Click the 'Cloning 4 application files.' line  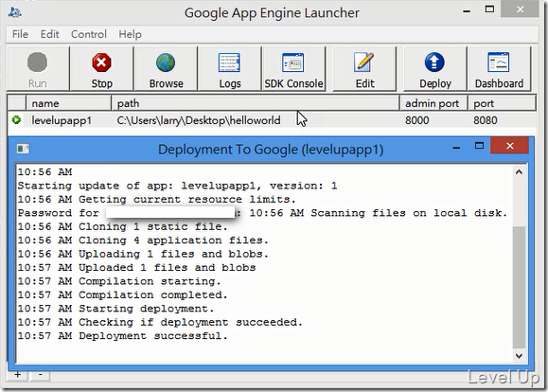point(143,241)
